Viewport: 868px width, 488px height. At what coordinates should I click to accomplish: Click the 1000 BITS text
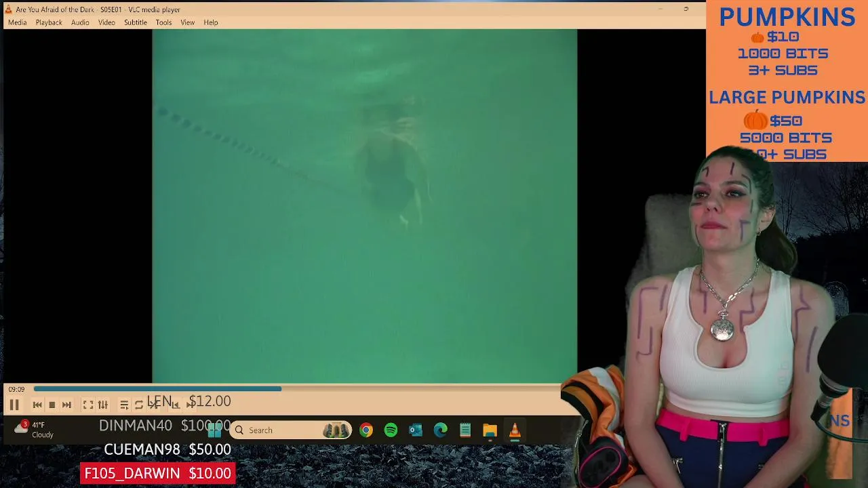(783, 54)
